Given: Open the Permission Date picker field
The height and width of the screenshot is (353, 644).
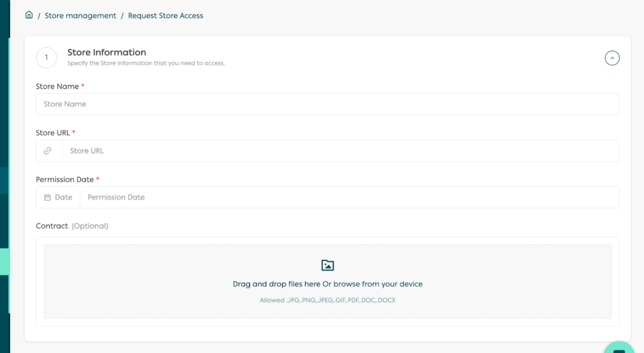Looking at the screenshot, I should [349, 197].
